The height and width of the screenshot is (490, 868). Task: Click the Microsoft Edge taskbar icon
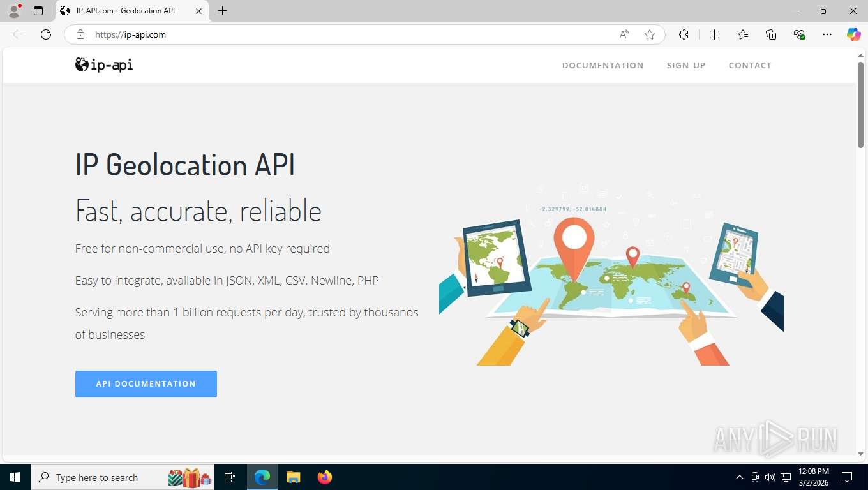coord(262,477)
